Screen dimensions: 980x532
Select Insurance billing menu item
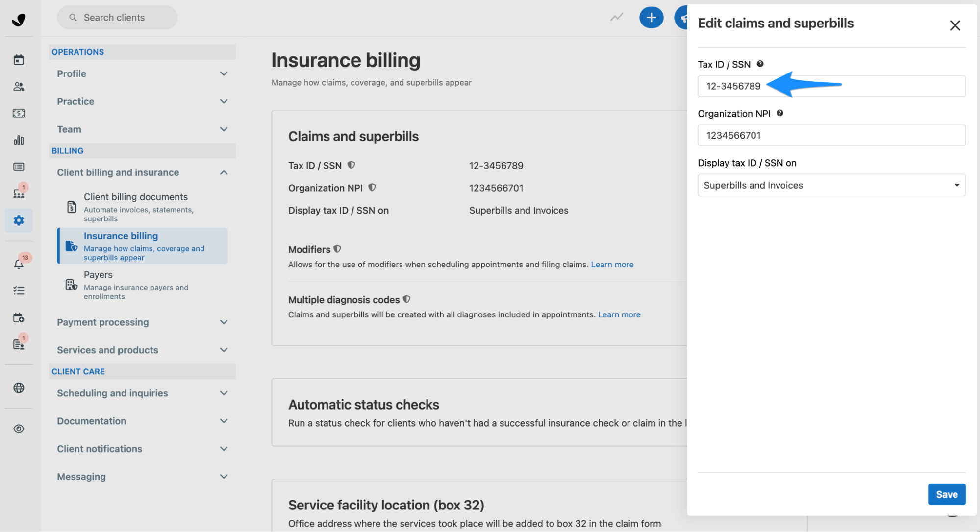143,246
